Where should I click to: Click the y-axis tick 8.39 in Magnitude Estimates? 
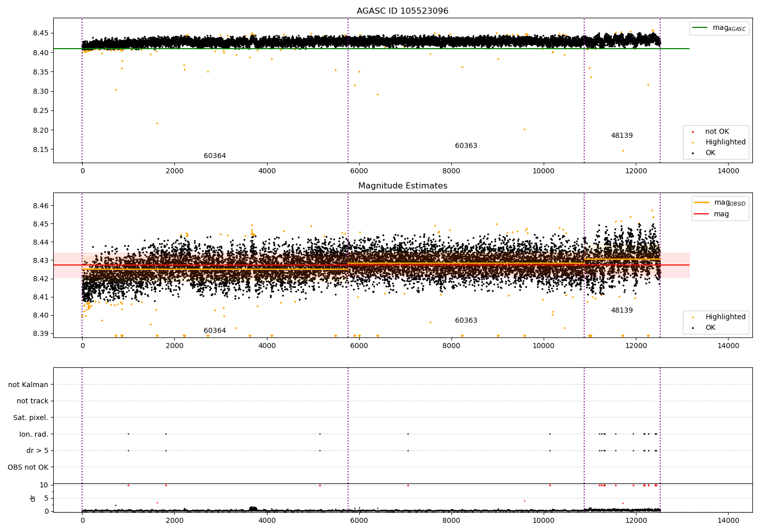click(x=41, y=333)
